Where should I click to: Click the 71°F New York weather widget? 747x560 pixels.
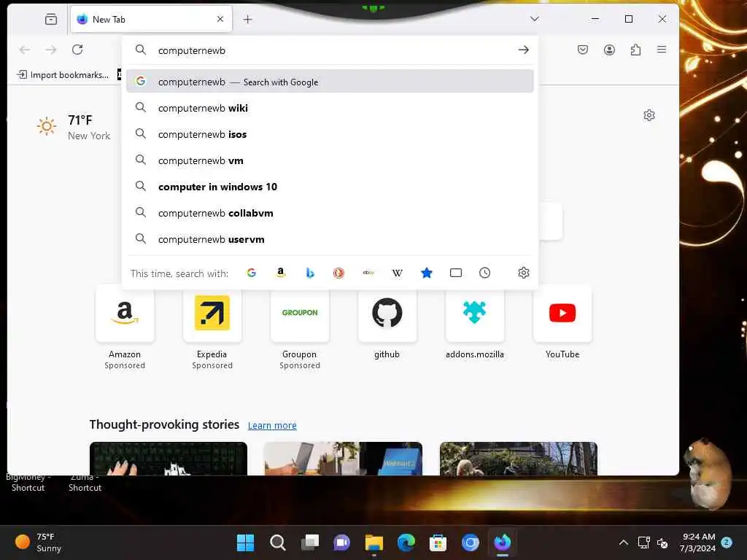tap(74, 127)
